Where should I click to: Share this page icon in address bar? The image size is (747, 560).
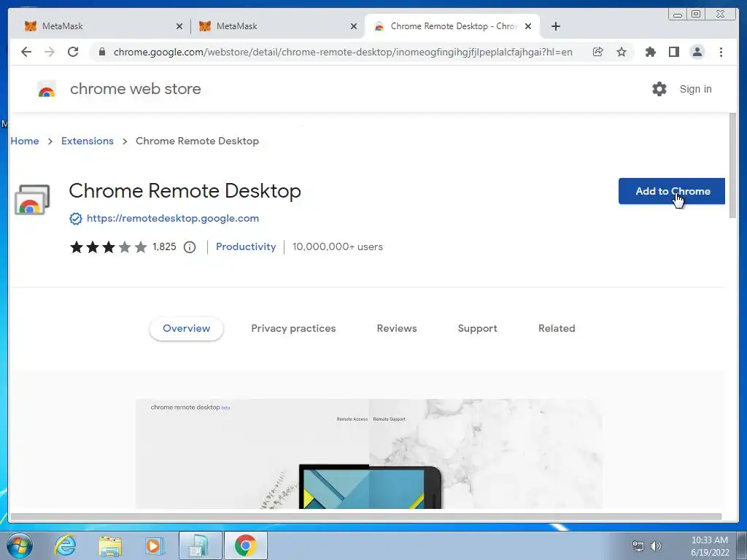598,52
